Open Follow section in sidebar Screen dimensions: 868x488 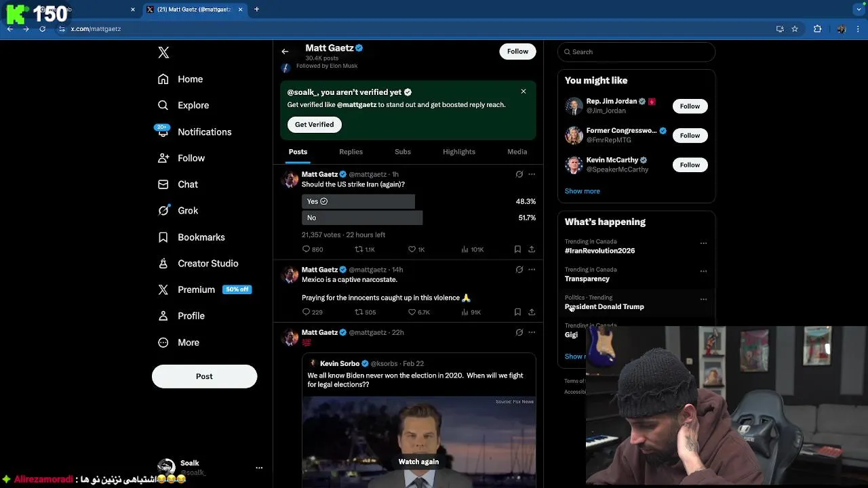click(x=181, y=158)
